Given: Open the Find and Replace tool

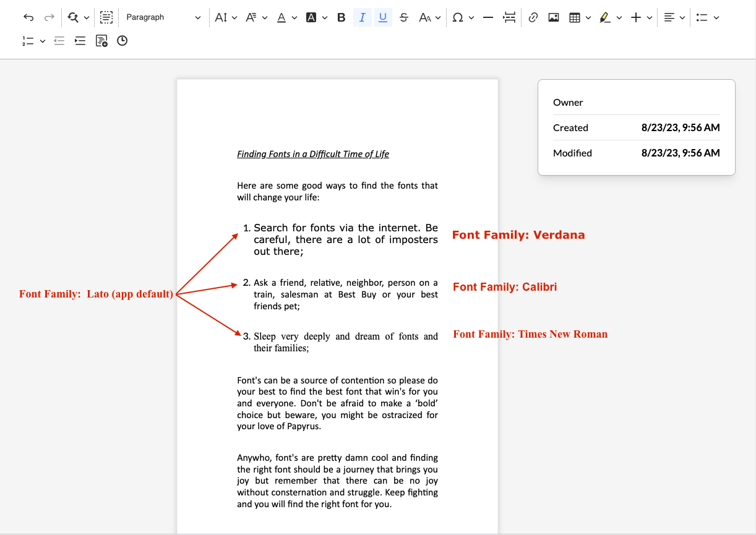Looking at the screenshot, I should pyautogui.click(x=74, y=17).
